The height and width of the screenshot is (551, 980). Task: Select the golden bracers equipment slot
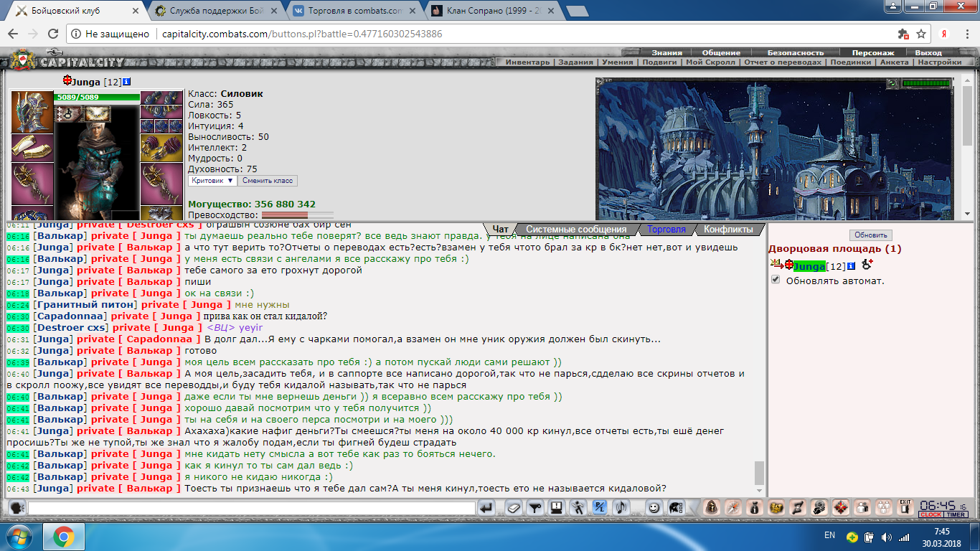(x=32, y=147)
